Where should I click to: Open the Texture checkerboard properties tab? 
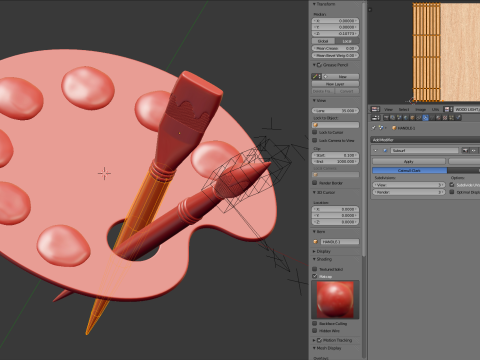tap(445, 118)
